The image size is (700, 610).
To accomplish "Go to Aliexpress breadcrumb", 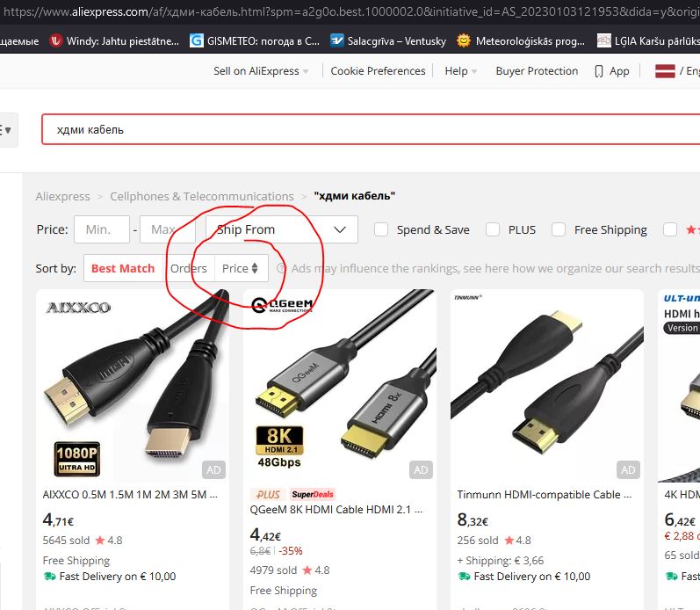I will 62,196.
